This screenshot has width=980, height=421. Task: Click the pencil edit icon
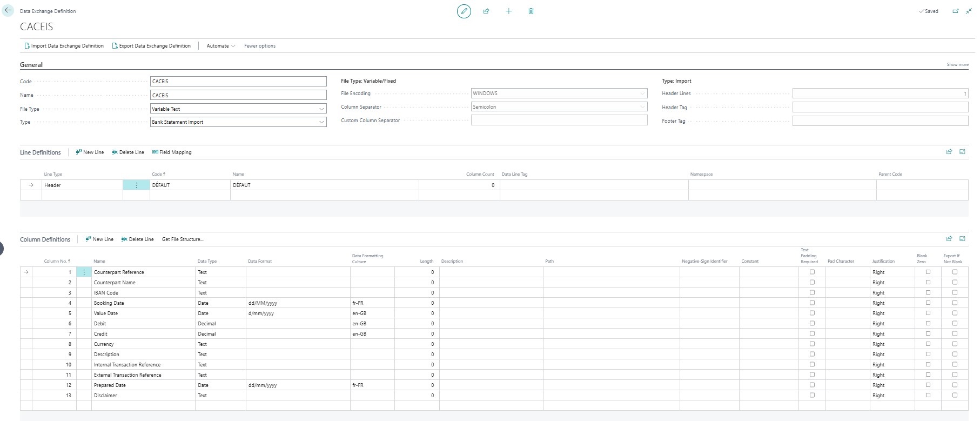(464, 11)
